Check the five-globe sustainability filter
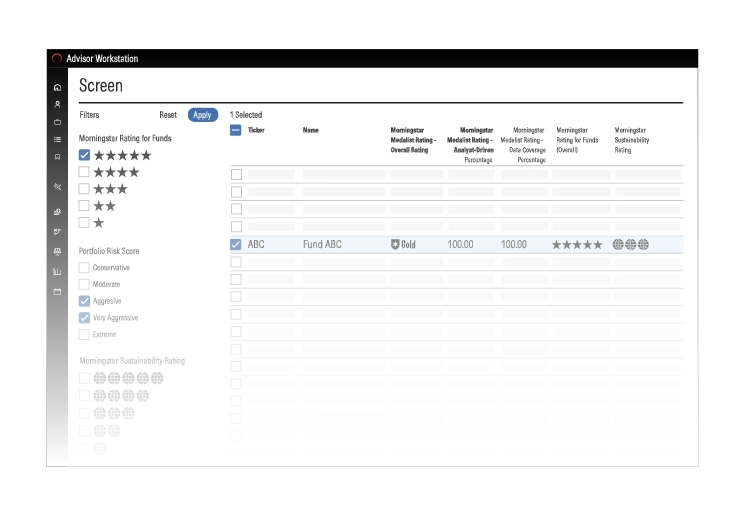 click(x=84, y=378)
